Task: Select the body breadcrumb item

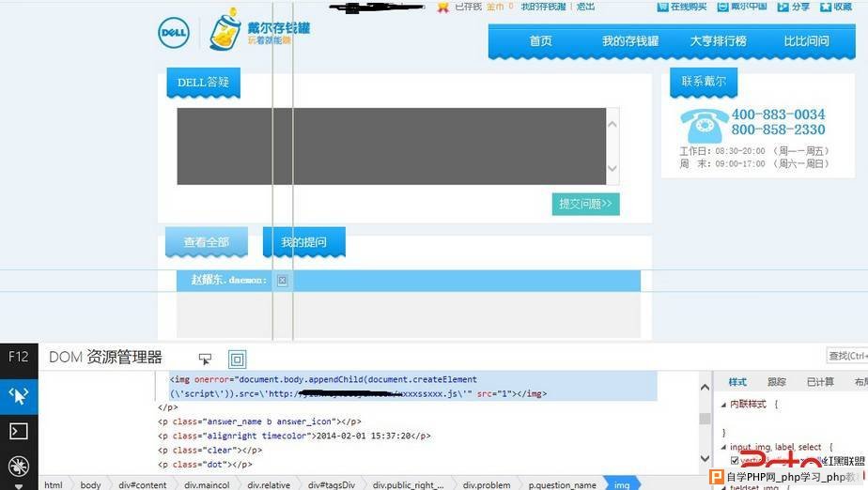Action: 90,485
